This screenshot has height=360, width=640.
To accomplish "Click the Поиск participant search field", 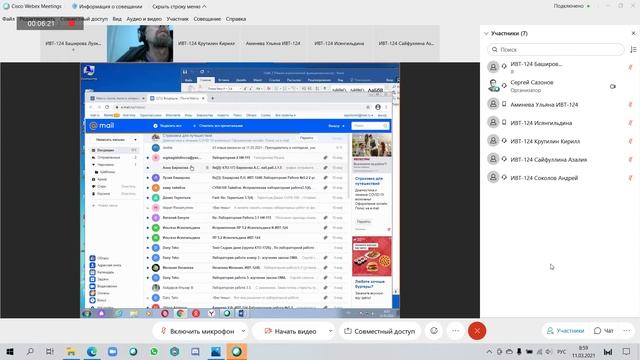I will [556, 49].
